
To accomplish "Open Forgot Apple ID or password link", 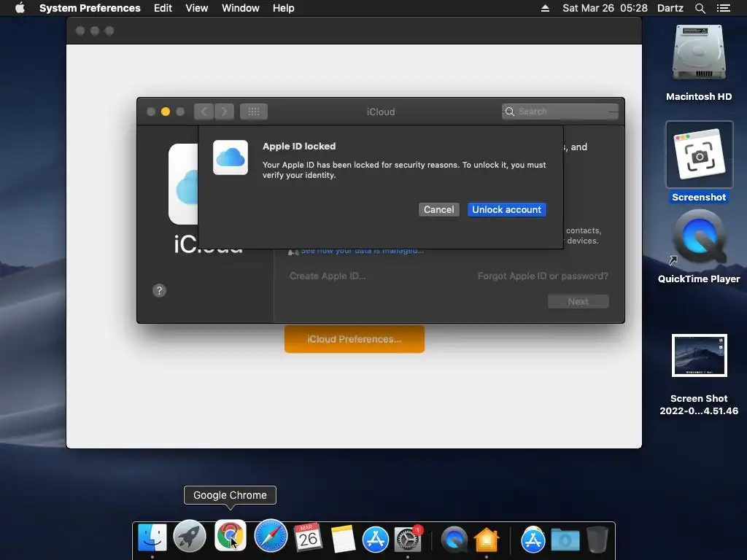I will tap(543, 276).
